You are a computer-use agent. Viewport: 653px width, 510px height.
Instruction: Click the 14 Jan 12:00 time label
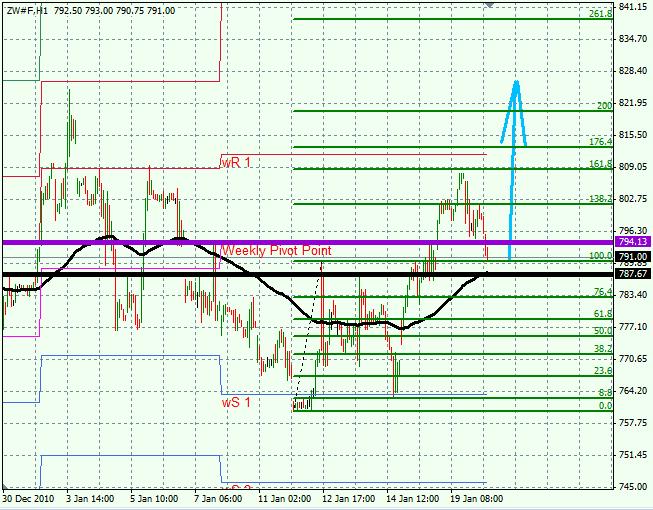click(413, 498)
